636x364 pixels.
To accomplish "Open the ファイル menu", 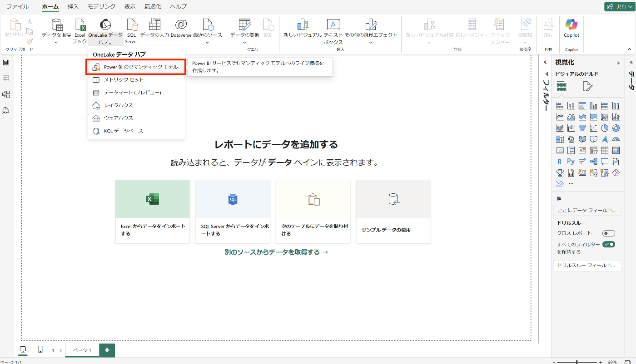I will pos(18,6).
